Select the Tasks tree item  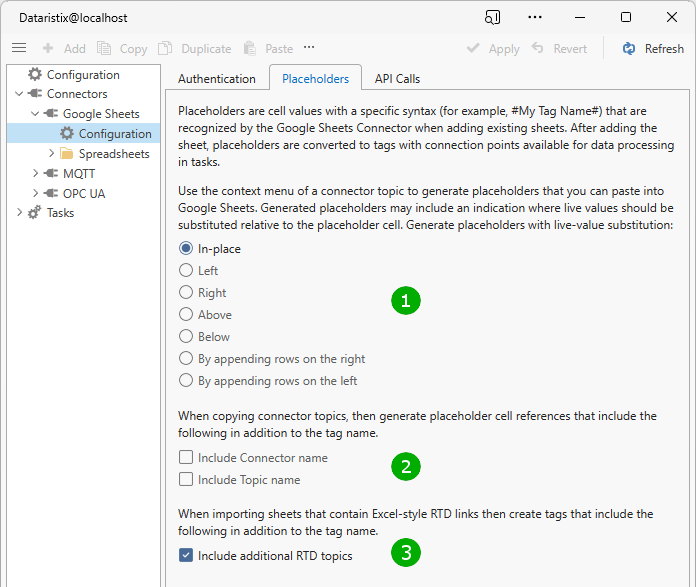click(x=60, y=213)
